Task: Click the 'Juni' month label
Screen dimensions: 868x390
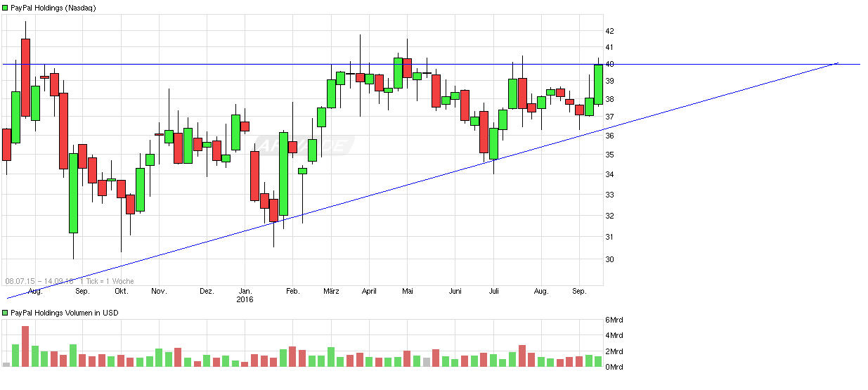Action: (455, 291)
